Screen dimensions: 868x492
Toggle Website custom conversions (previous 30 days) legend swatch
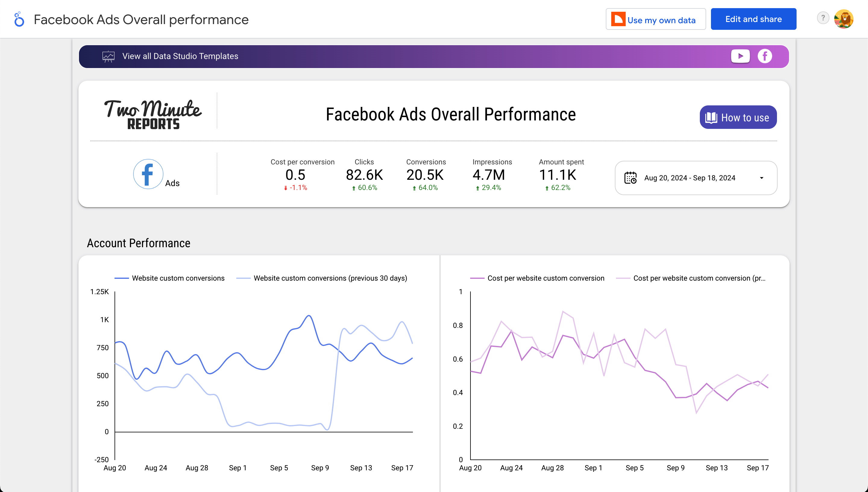243,278
